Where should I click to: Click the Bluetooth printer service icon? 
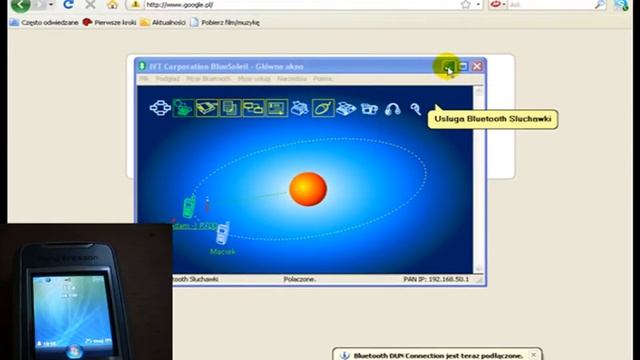click(x=300, y=108)
